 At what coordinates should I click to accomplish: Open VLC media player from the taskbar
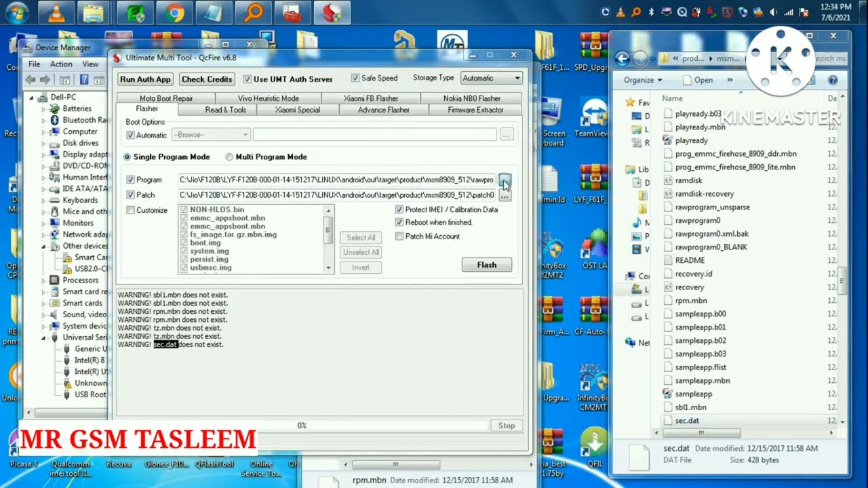click(x=56, y=12)
